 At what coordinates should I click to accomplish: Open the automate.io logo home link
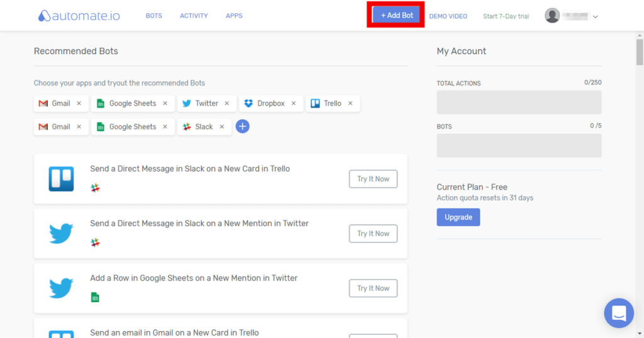pyautogui.click(x=79, y=16)
